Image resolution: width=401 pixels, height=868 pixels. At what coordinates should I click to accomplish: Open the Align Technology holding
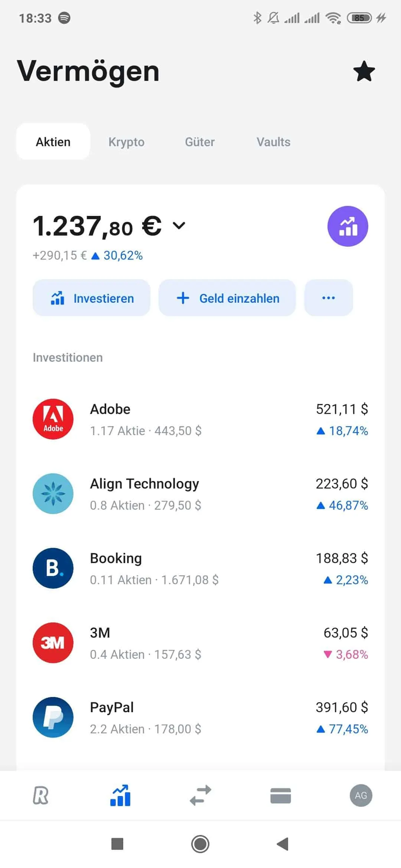click(200, 494)
